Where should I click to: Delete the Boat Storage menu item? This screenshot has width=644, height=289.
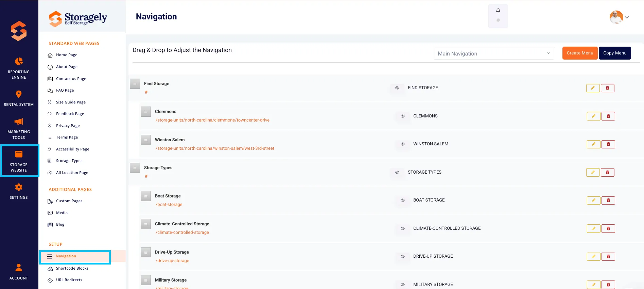[608, 200]
